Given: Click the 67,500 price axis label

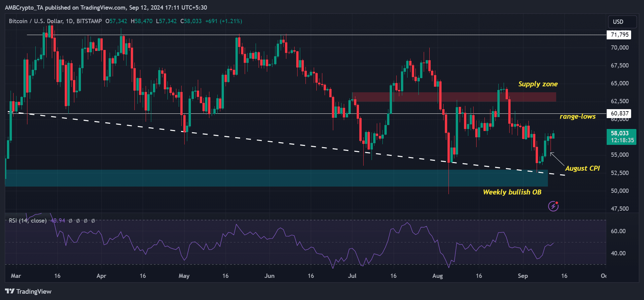Looking at the screenshot, I should 620,65.
